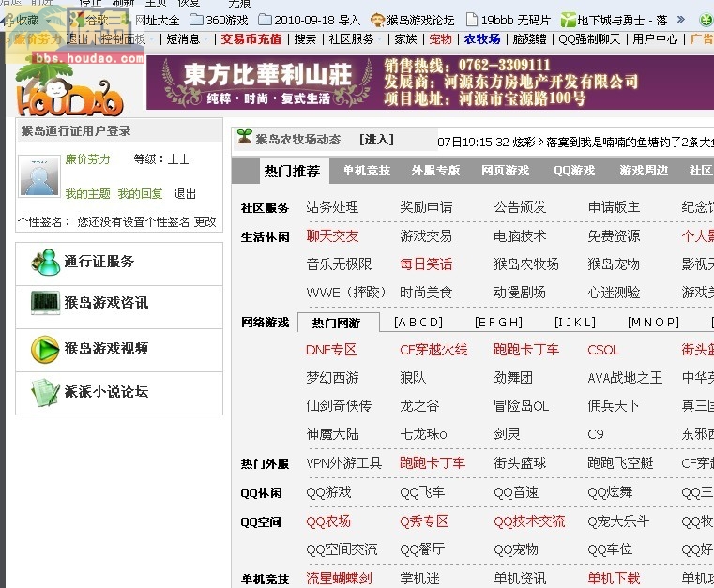This screenshot has height=588, width=714.
Task: Open the 聊天交友 forum link
Action: coord(332,235)
